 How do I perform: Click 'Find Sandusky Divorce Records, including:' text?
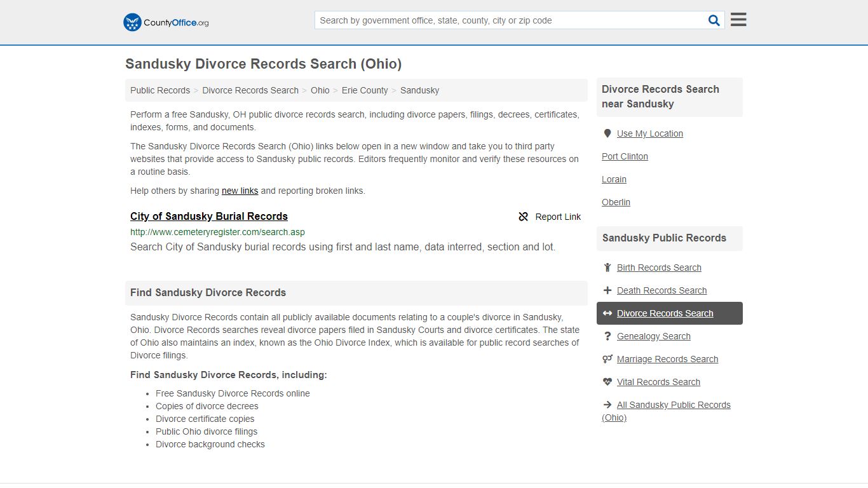click(229, 375)
